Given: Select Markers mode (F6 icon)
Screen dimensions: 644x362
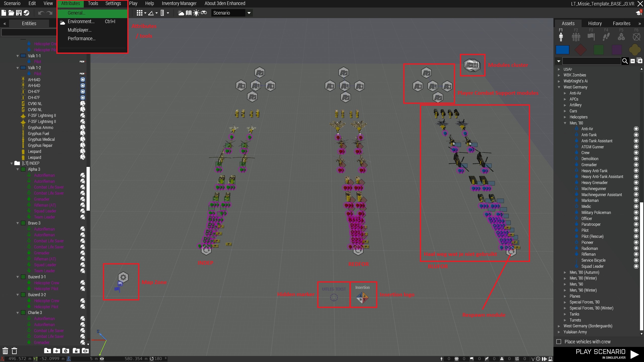Looking at the screenshot, I should [636, 37].
